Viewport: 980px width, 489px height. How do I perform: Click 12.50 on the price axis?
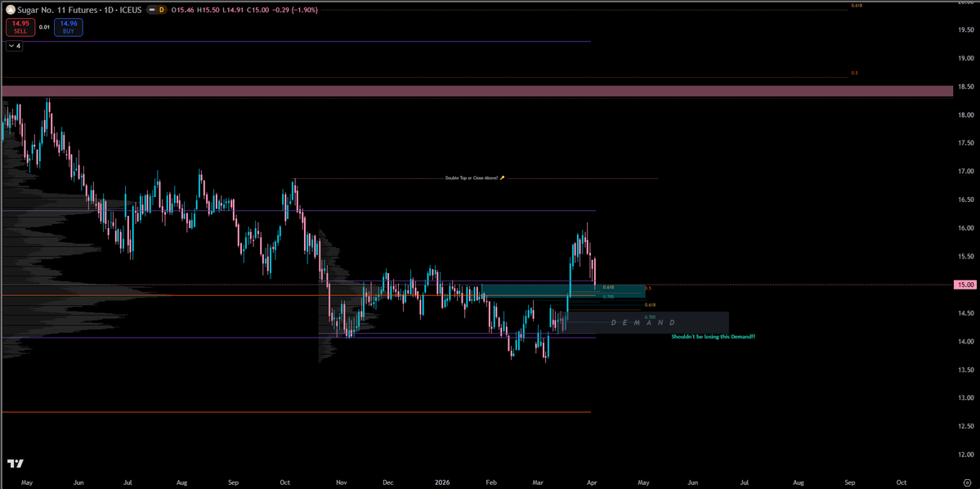pyautogui.click(x=966, y=426)
